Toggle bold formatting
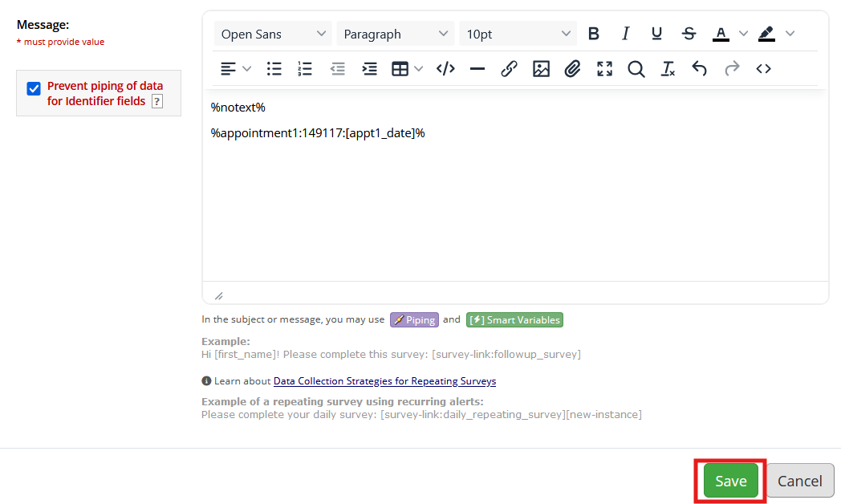This screenshot has width=841, height=504. (x=593, y=34)
